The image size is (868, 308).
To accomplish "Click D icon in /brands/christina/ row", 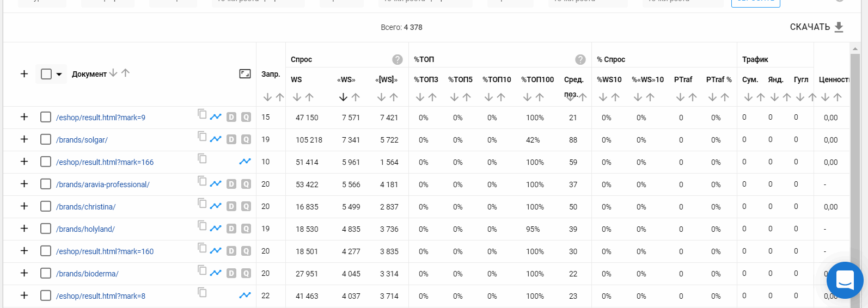I will (231, 206).
